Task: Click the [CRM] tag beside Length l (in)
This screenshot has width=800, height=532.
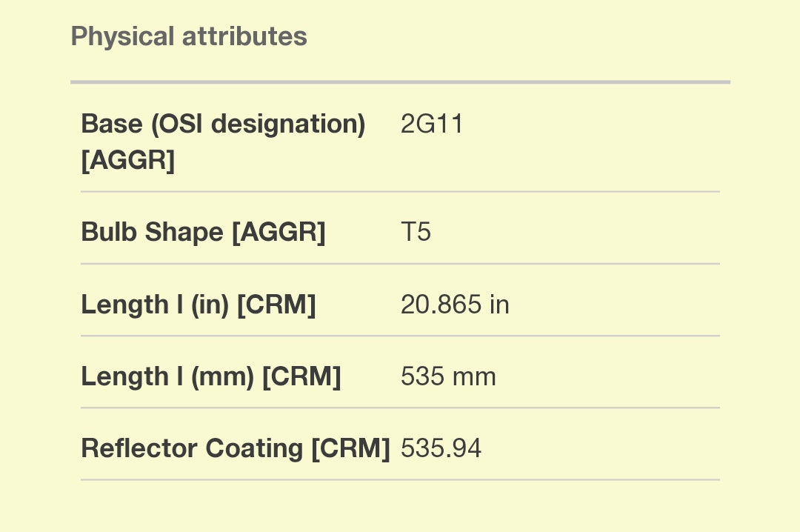Action: (276, 305)
